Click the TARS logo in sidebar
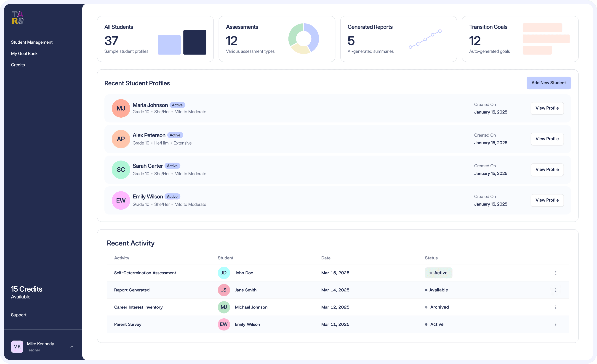 [x=18, y=18]
